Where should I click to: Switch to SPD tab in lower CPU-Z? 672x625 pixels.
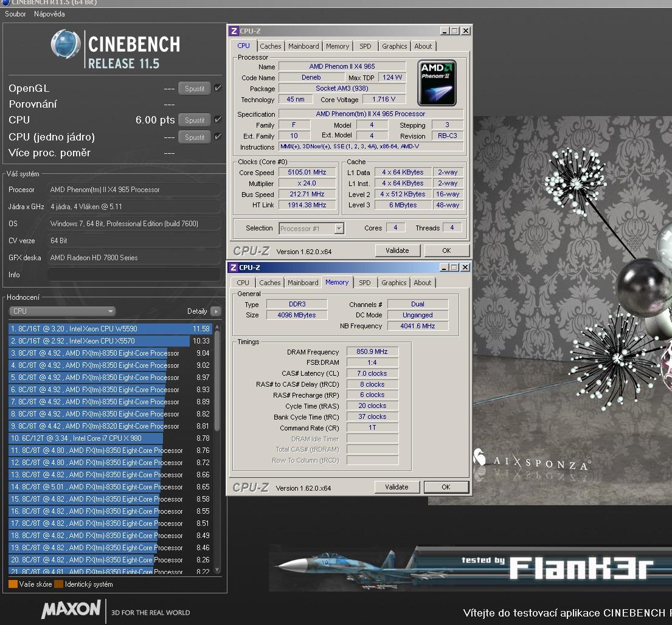tap(365, 283)
